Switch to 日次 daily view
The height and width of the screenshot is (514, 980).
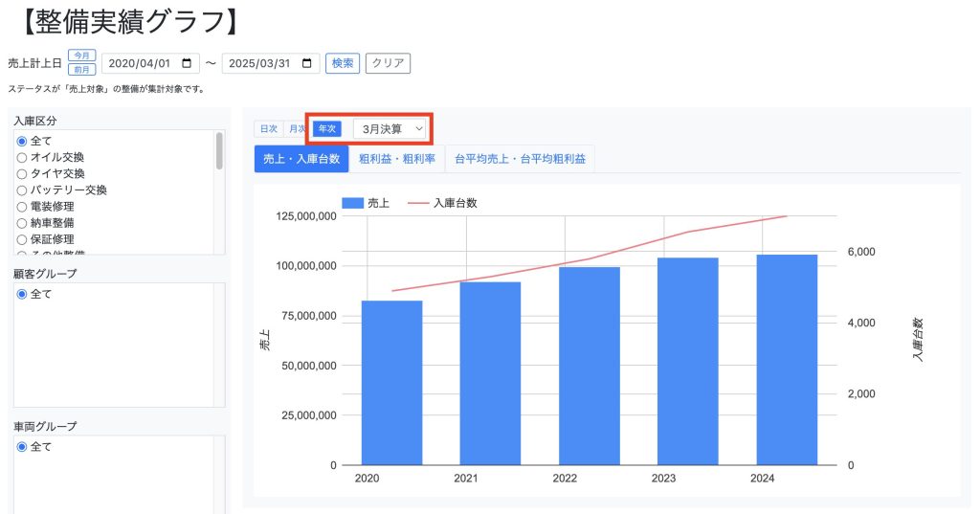(x=268, y=128)
